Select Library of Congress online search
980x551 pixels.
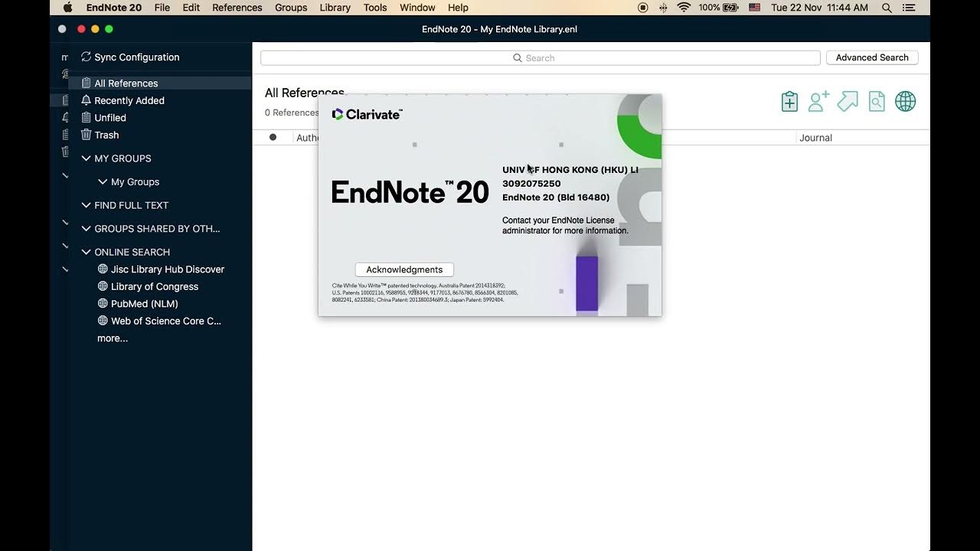[148, 286]
